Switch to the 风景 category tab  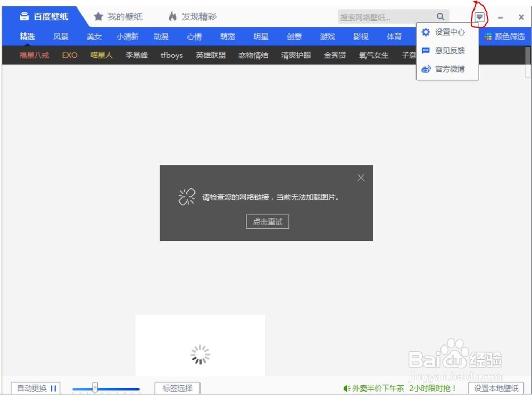tap(61, 36)
